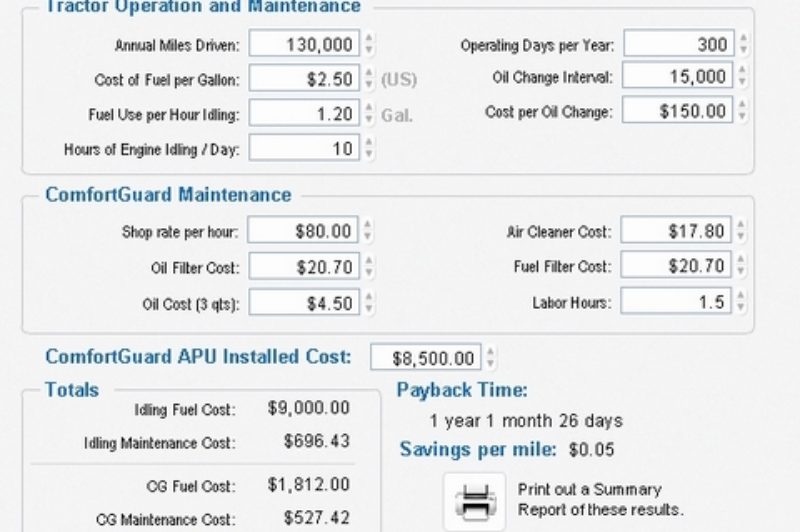This screenshot has width=800, height=532.
Task: Decrease Air Cleaner Cost stepper
Action: point(741,237)
